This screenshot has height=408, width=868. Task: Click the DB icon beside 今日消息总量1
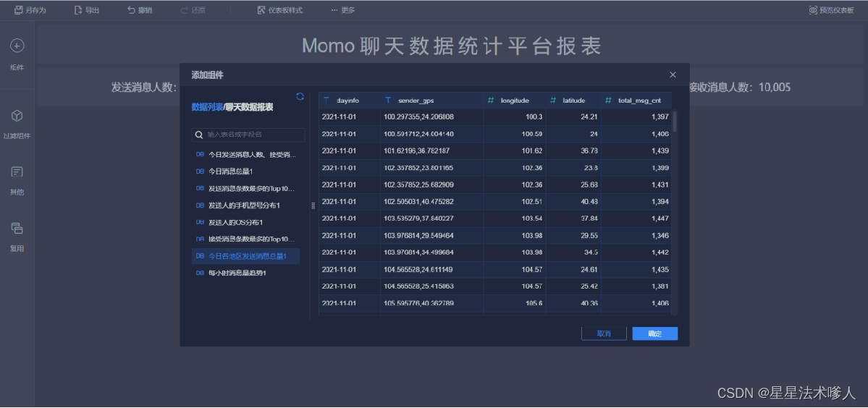pyautogui.click(x=201, y=171)
